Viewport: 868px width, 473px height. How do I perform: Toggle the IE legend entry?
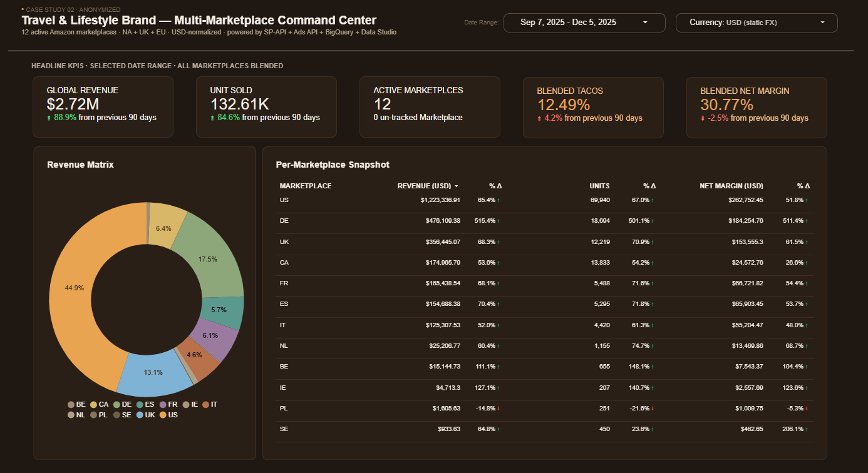190,405
